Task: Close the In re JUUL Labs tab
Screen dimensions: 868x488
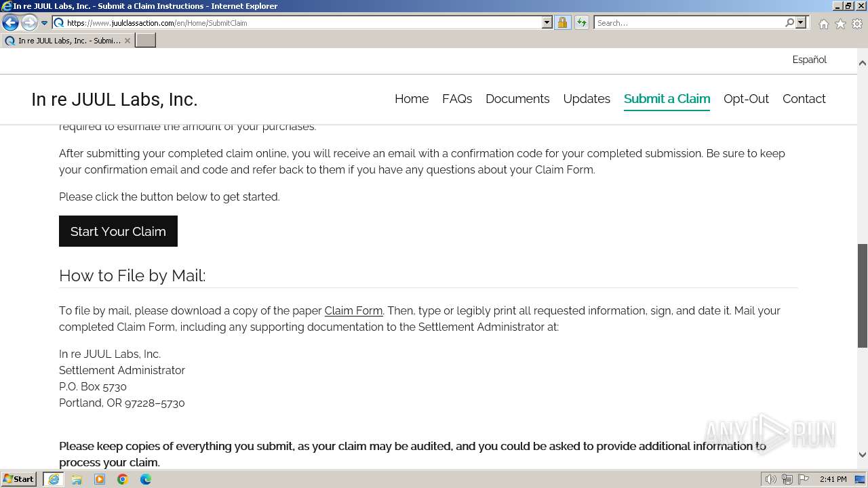Action: pyautogui.click(x=127, y=41)
